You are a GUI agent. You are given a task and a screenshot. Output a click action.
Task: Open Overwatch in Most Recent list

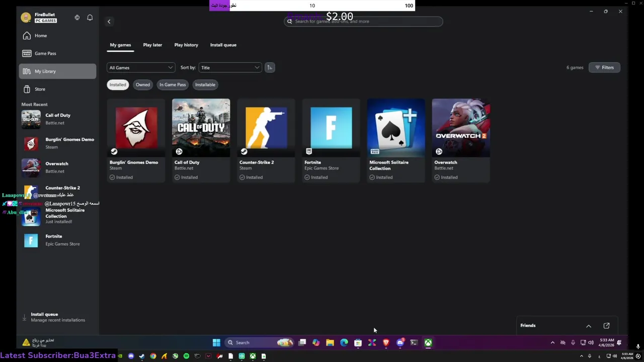point(57,167)
